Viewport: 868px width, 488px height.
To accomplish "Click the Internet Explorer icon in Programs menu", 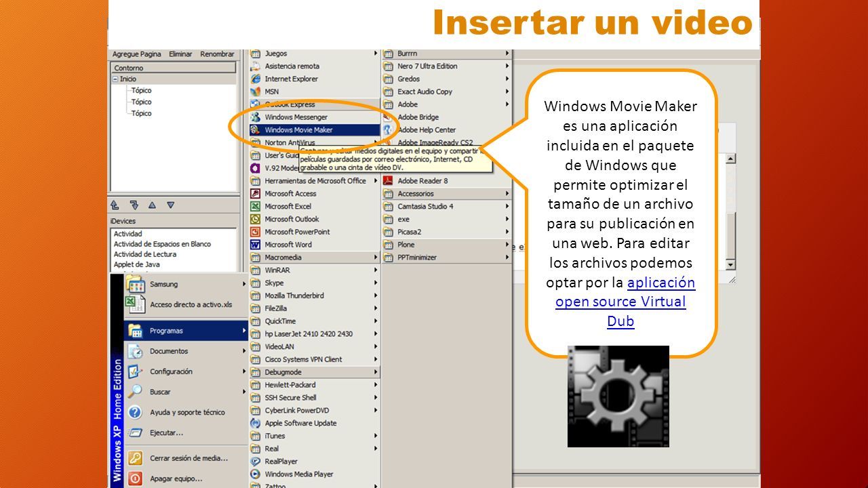I will 256,79.
